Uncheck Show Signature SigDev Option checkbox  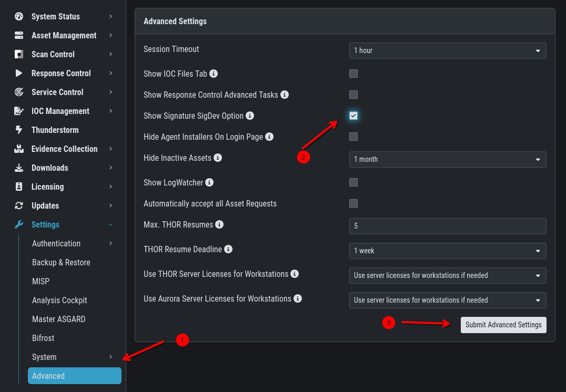[x=353, y=116]
